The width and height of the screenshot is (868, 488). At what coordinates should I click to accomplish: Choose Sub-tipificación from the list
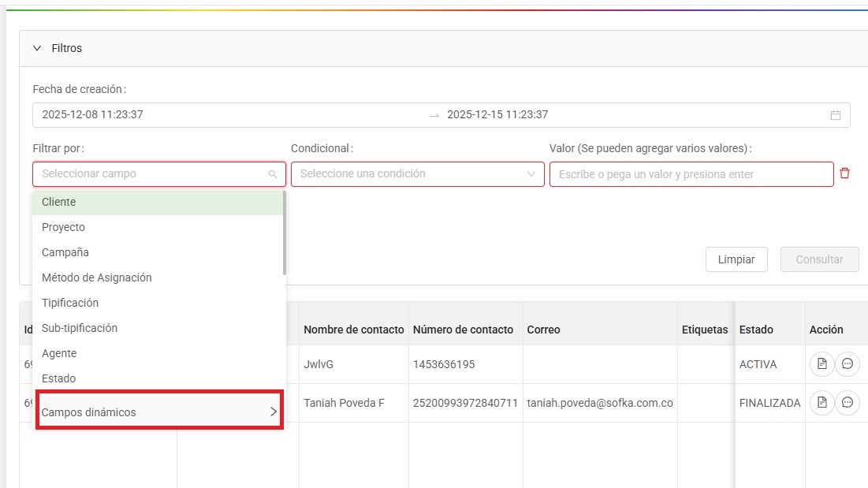(158, 328)
